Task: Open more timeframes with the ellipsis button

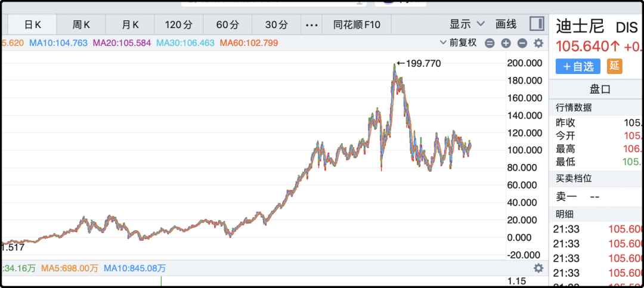Action: coord(312,25)
